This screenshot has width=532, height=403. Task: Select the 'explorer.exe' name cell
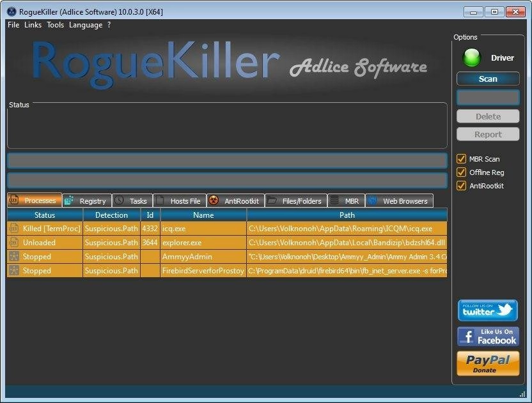click(x=203, y=242)
